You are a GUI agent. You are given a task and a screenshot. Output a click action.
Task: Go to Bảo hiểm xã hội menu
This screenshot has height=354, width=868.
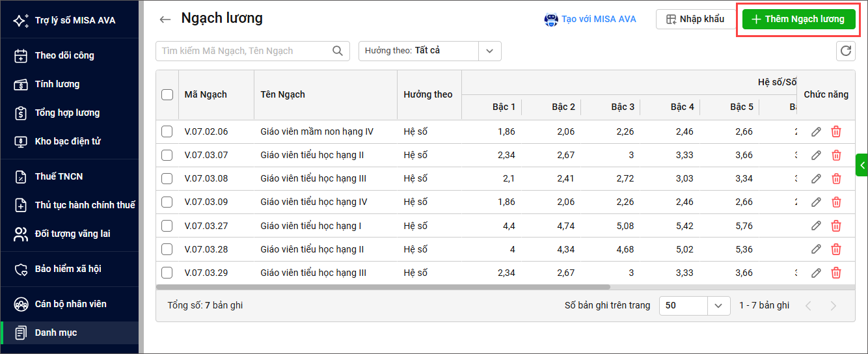pos(68,269)
